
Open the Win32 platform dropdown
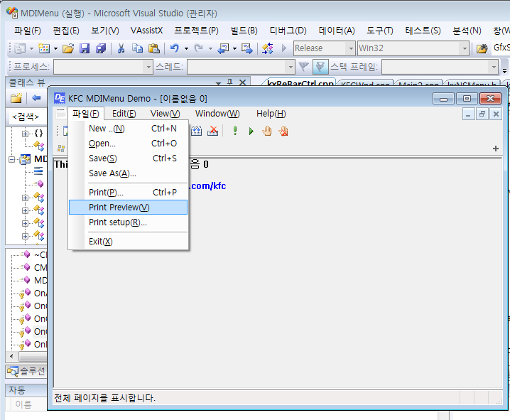tap(465, 48)
